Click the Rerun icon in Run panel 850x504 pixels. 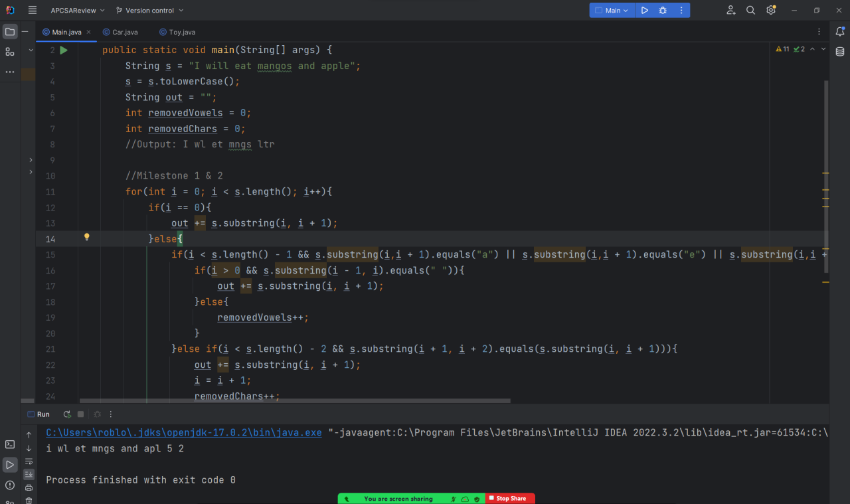point(67,414)
